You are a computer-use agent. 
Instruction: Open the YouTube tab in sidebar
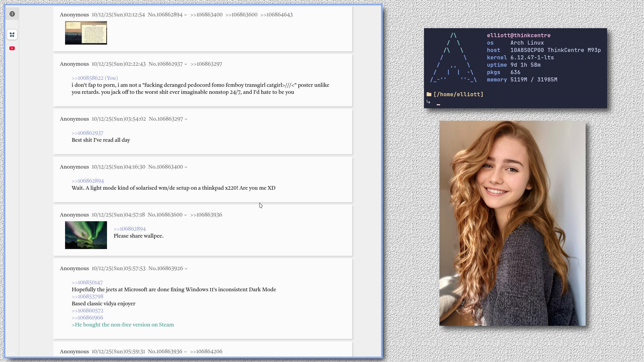(x=12, y=48)
